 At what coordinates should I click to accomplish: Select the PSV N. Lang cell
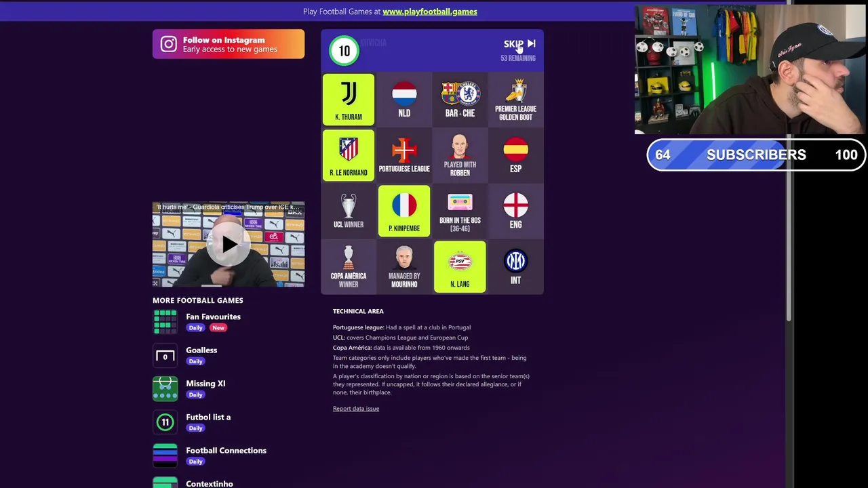click(x=460, y=266)
